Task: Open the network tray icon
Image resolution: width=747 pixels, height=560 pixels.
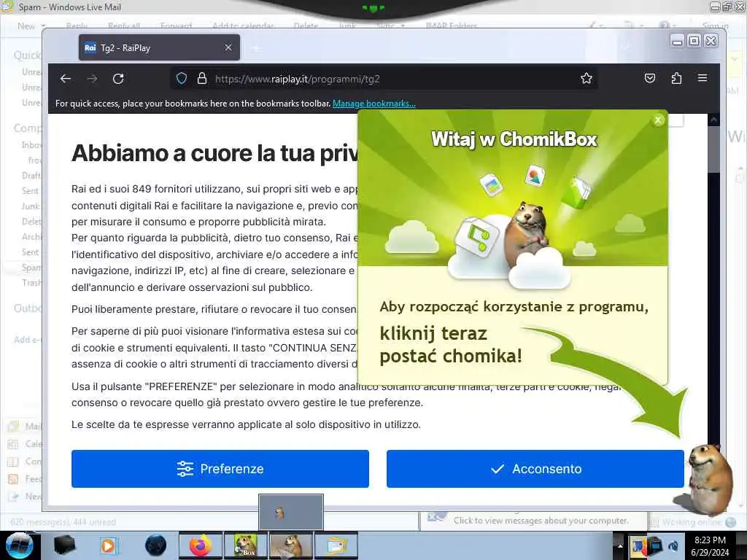Action: tap(656, 545)
